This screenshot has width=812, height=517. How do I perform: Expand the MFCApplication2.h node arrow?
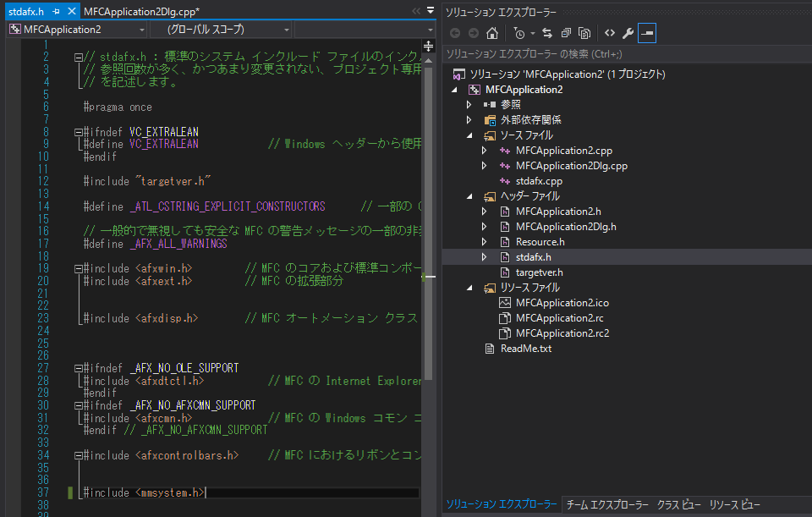[x=484, y=212]
